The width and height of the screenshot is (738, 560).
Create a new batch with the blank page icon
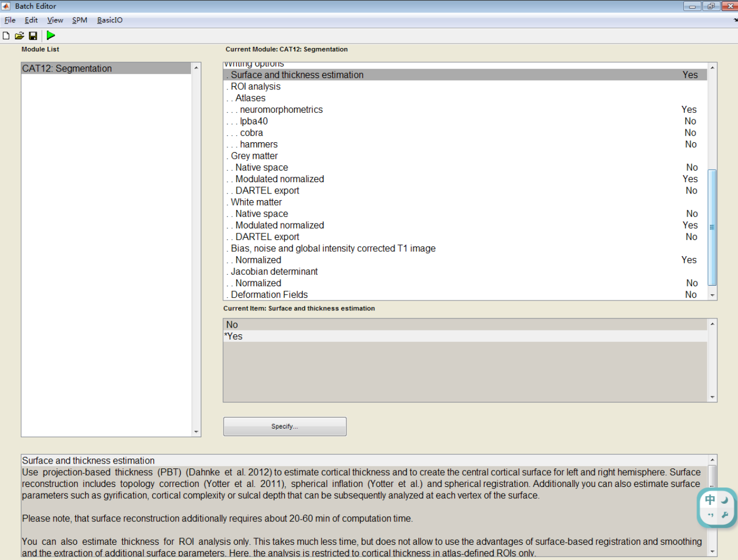tap(6, 35)
